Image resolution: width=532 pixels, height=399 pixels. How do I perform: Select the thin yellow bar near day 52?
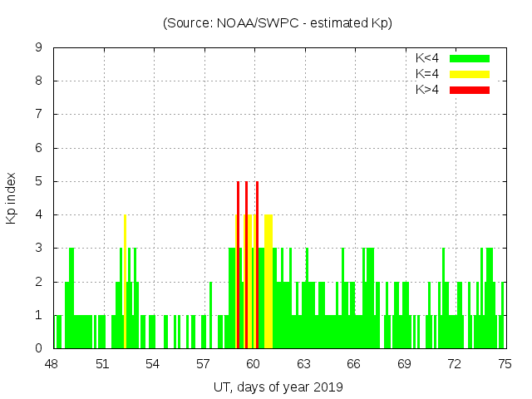125,281
